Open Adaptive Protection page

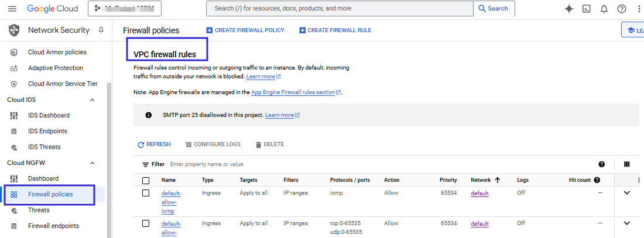click(56, 68)
